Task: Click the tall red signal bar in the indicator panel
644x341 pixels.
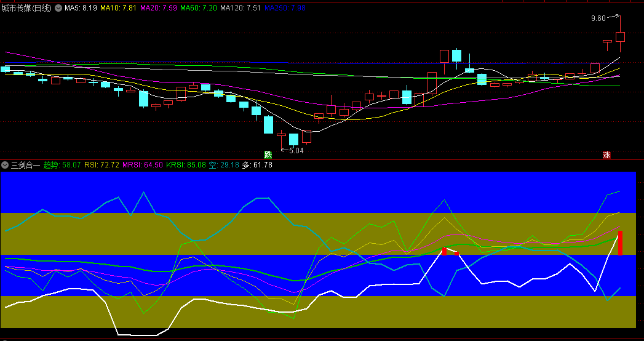Action: [620, 243]
